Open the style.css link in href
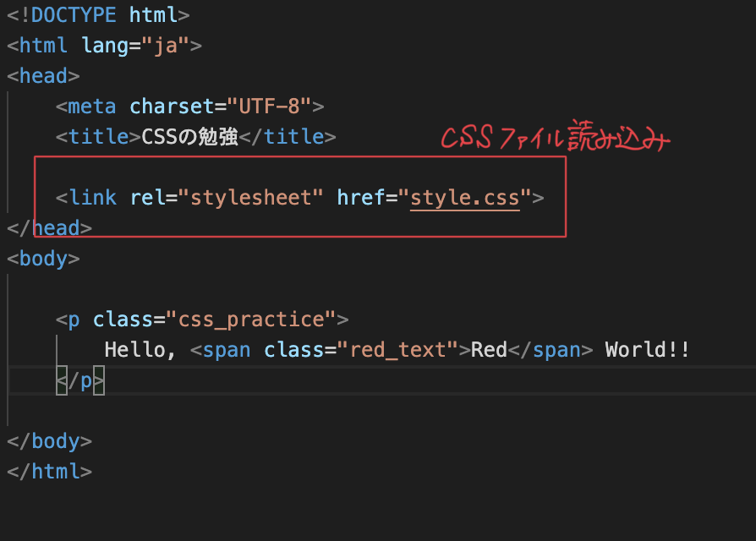Image resolution: width=756 pixels, height=541 pixels. tap(465, 198)
